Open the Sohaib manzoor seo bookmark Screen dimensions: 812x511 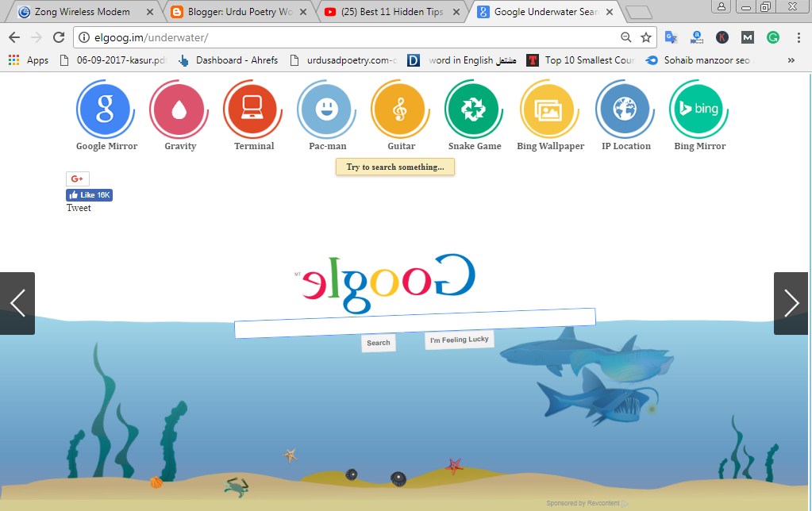click(x=698, y=60)
